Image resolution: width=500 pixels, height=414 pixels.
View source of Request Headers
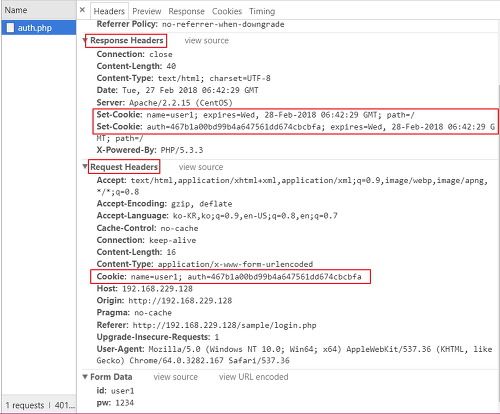coord(201,167)
